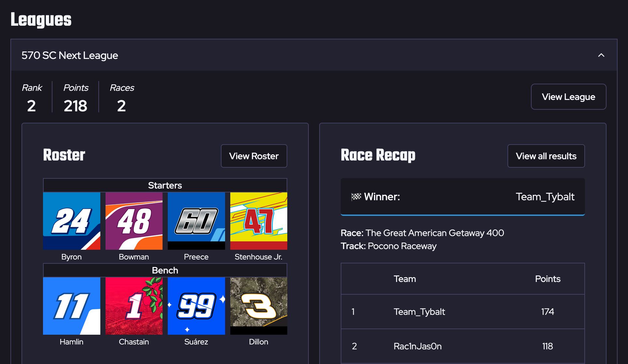
Task: Select Preece's number 60 car badge
Action: pyautogui.click(x=196, y=221)
